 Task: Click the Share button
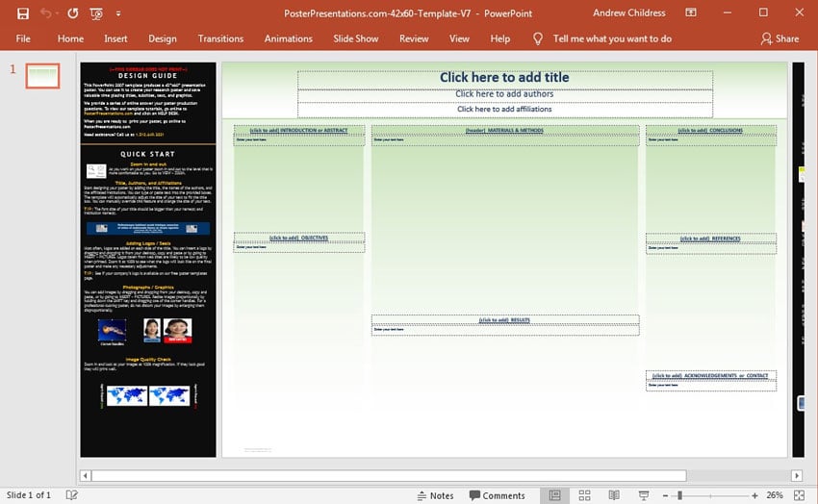click(x=780, y=38)
